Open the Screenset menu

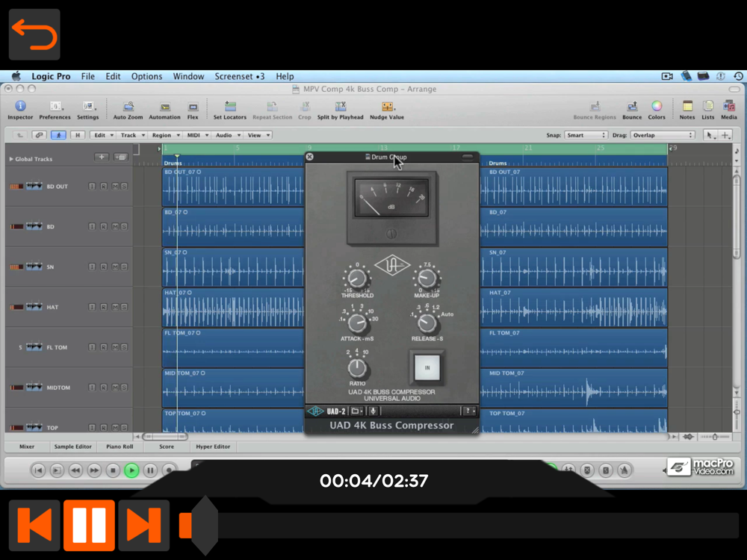pos(239,76)
